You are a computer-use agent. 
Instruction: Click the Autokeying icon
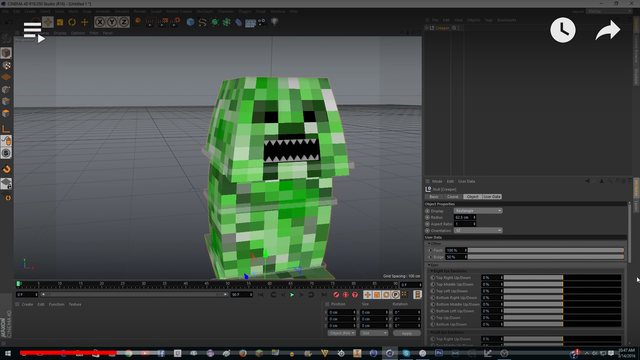coord(345,295)
